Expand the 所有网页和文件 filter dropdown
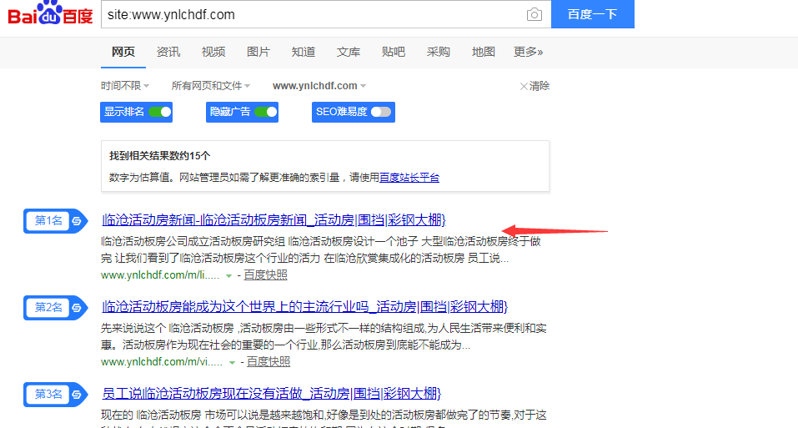Viewport: 798px width, 428px height. click(211, 85)
